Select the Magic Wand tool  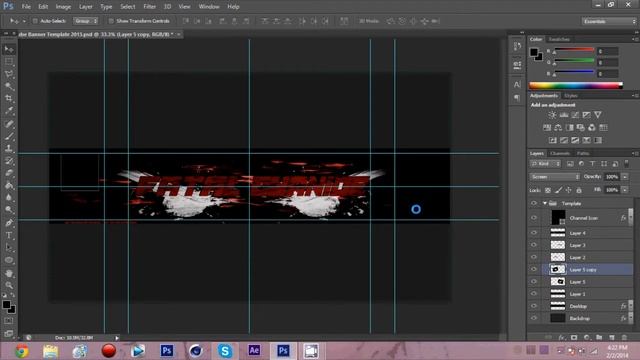9,86
